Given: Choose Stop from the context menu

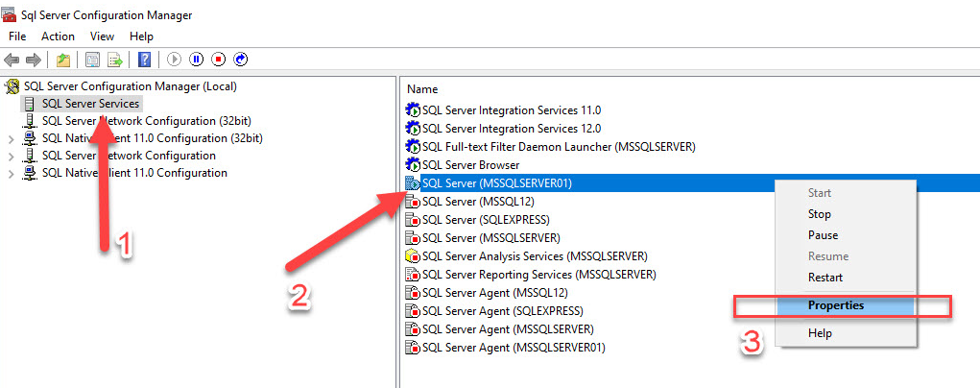Looking at the screenshot, I should point(820,214).
